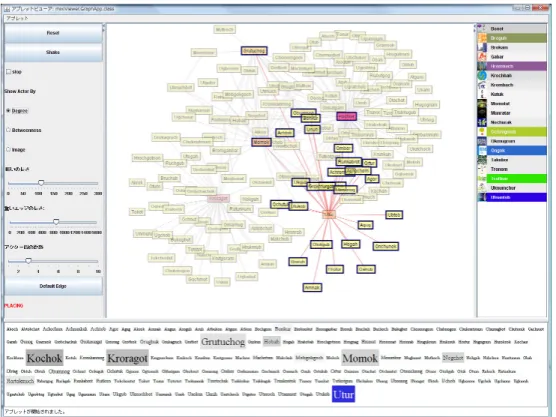Viewport: 556px width, 417px height.
Task: Select Tronom in the right actor list
Action: [x=512, y=169]
